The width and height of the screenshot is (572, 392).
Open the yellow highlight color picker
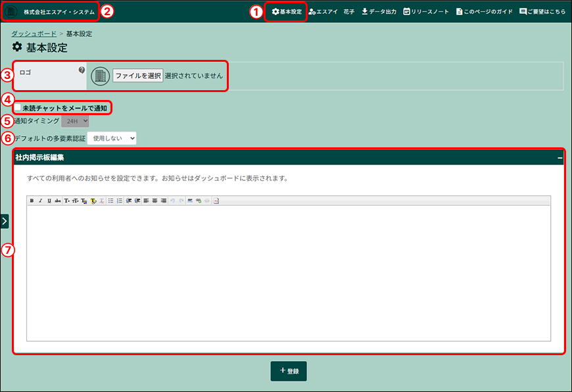click(x=93, y=201)
